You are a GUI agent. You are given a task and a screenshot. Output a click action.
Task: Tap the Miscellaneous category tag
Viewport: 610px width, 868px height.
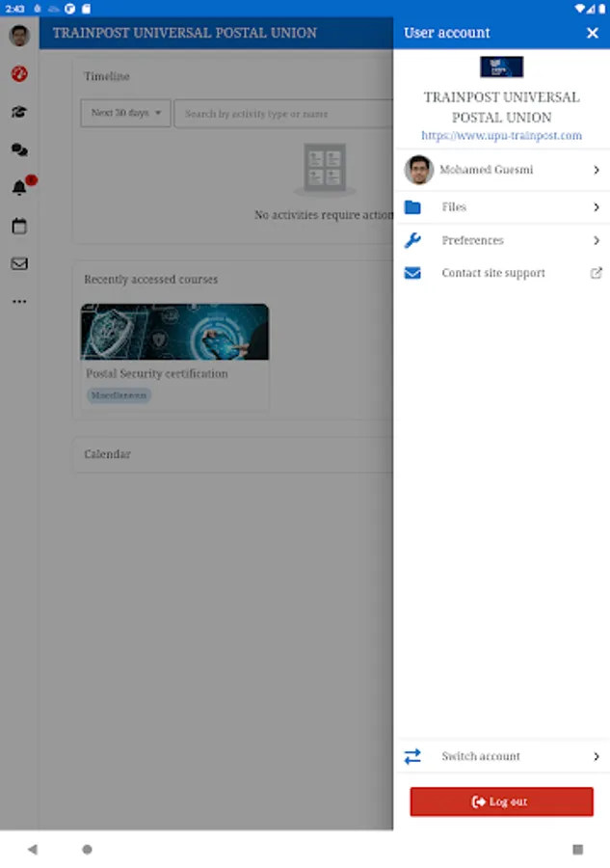point(119,395)
